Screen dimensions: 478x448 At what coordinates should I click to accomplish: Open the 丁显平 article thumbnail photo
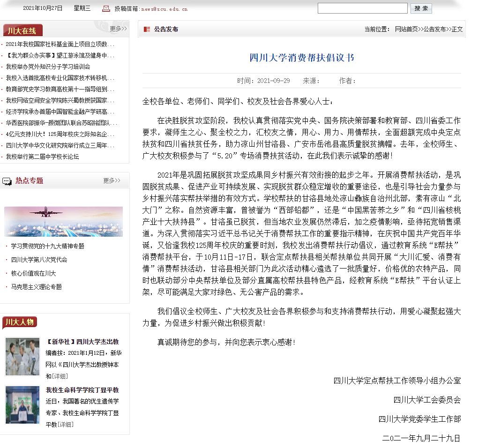tap(22, 405)
